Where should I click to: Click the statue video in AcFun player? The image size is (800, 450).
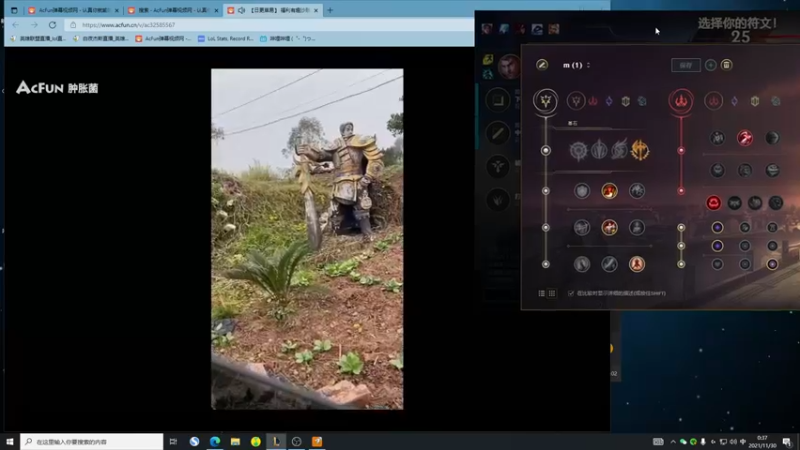coord(307,239)
